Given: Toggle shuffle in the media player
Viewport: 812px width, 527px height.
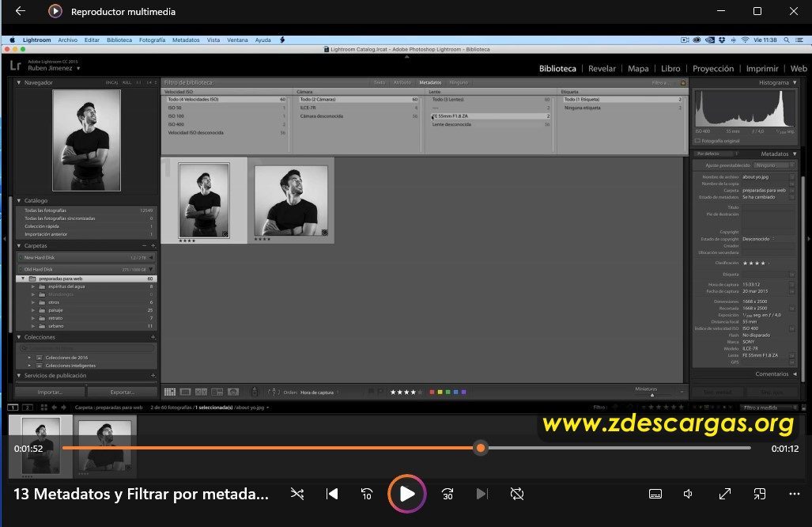Looking at the screenshot, I should tap(297, 494).
